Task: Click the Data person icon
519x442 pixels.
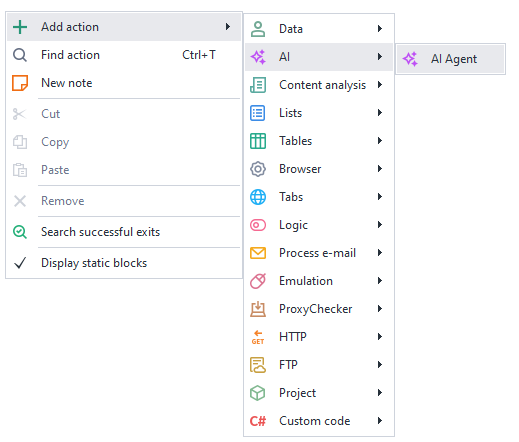Action: click(x=258, y=29)
